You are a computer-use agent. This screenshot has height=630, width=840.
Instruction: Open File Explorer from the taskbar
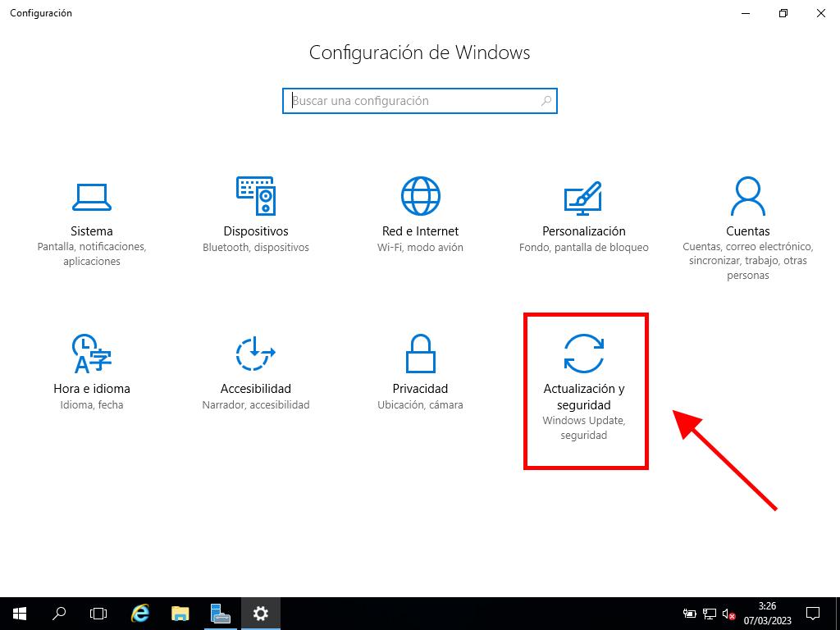[x=180, y=613]
